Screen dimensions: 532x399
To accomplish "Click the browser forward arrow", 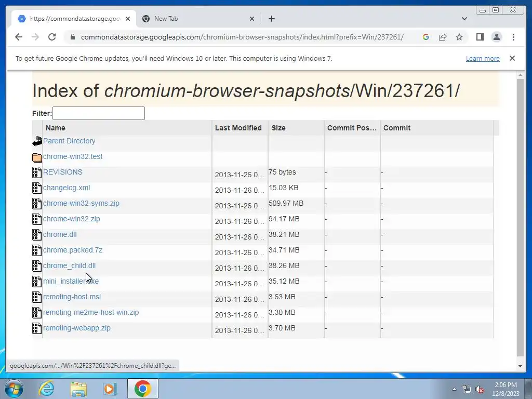I will tap(35, 37).
